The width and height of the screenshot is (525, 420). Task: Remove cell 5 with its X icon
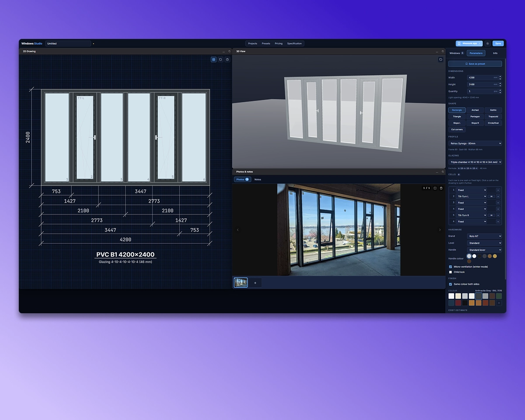498,215
